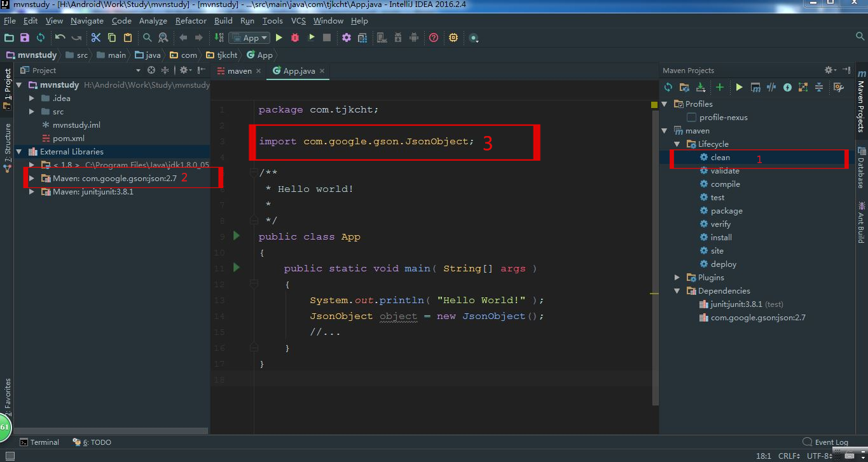Click the Open file toolbar icon
This screenshot has width=868, height=462.
coord(9,38)
